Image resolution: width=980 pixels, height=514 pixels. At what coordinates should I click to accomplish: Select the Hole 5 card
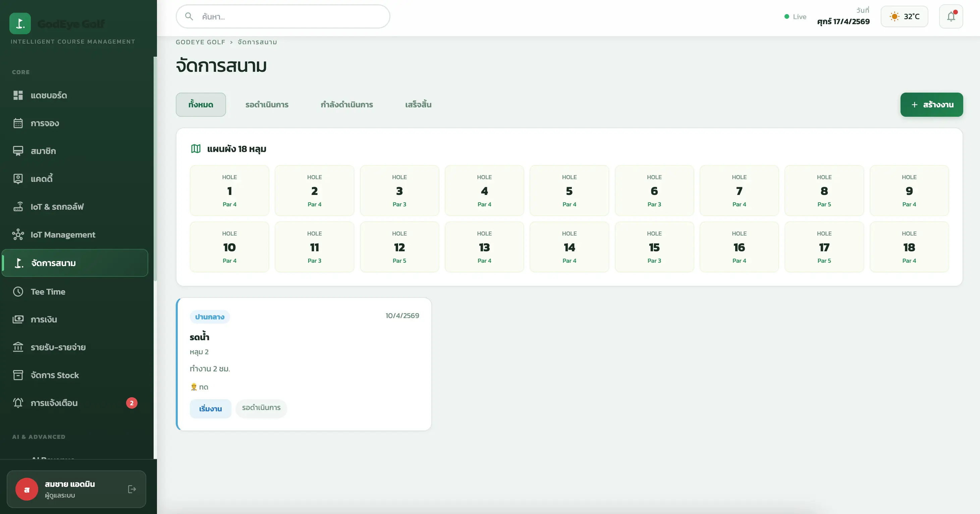[569, 190]
